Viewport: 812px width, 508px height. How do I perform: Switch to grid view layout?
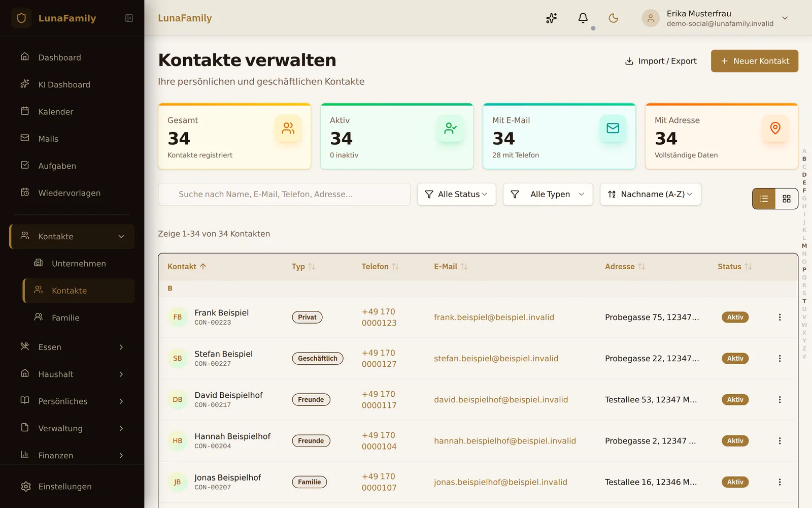click(787, 199)
